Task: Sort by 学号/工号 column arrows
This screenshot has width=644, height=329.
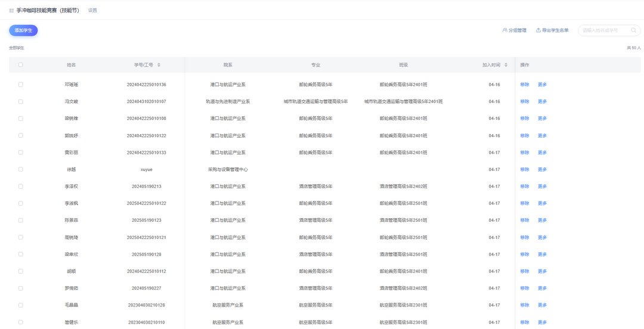Action: [159, 65]
